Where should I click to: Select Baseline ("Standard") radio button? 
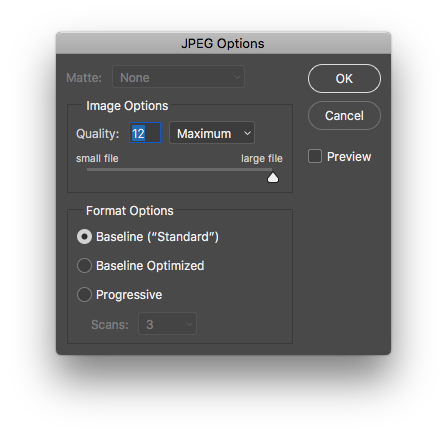point(84,237)
